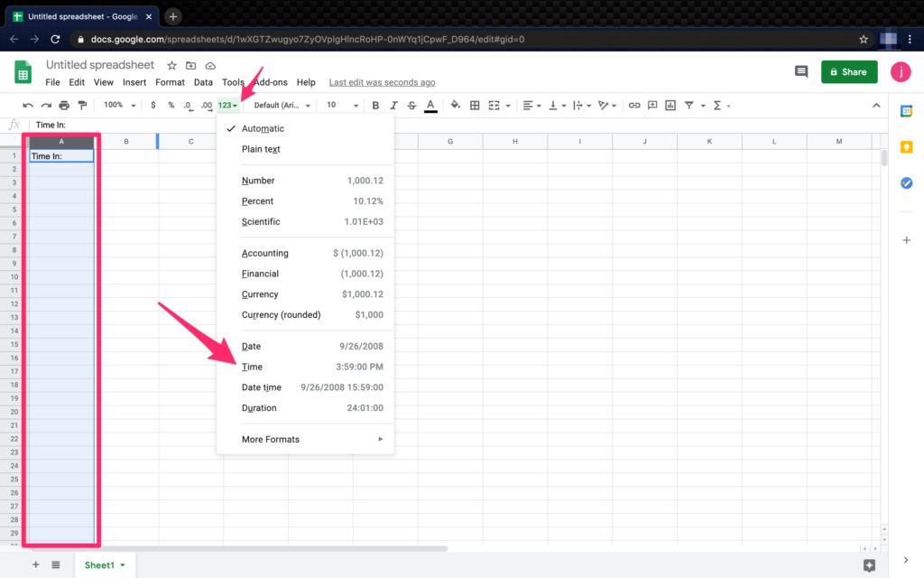The width and height of the screenshot is (924, 578).
Task: Insert a link via toolbar icon
Action: [x=634, y=106]
